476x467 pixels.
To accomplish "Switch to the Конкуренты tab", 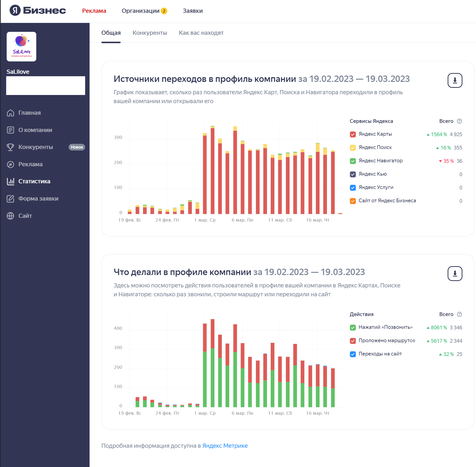I will 150,33.
